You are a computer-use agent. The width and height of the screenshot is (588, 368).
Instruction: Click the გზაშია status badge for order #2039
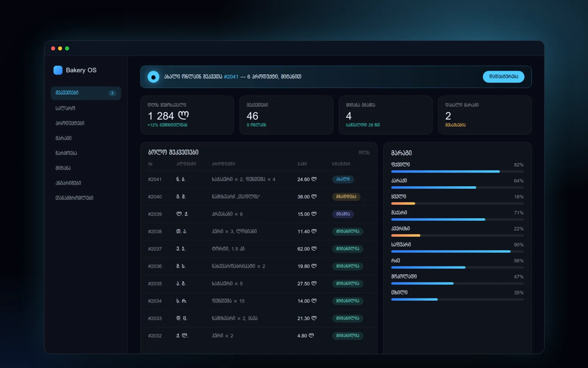tap(343, 214)
